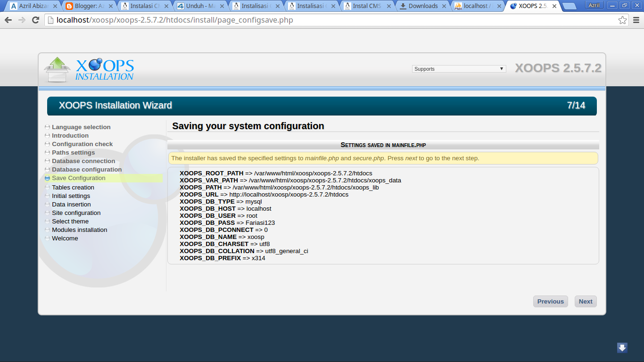Click the XOOPS_DB_HOST localhost line
Screen dimensions: 644x362
coord(225,209)
